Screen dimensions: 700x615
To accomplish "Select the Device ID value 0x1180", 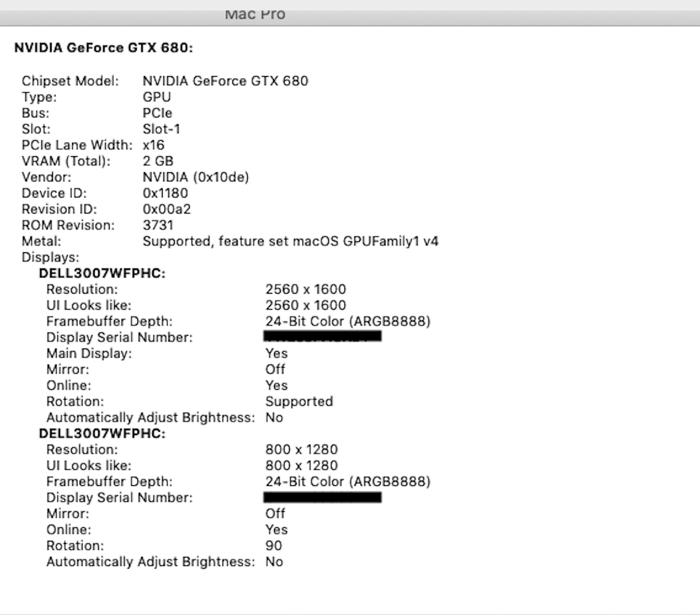I will (x=165, y=194).
